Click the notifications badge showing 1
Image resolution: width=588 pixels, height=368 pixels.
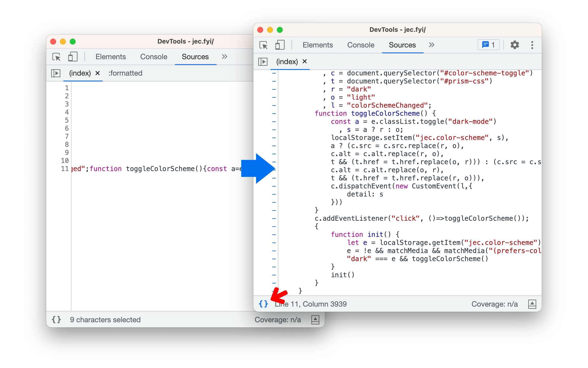coord(489,45)
